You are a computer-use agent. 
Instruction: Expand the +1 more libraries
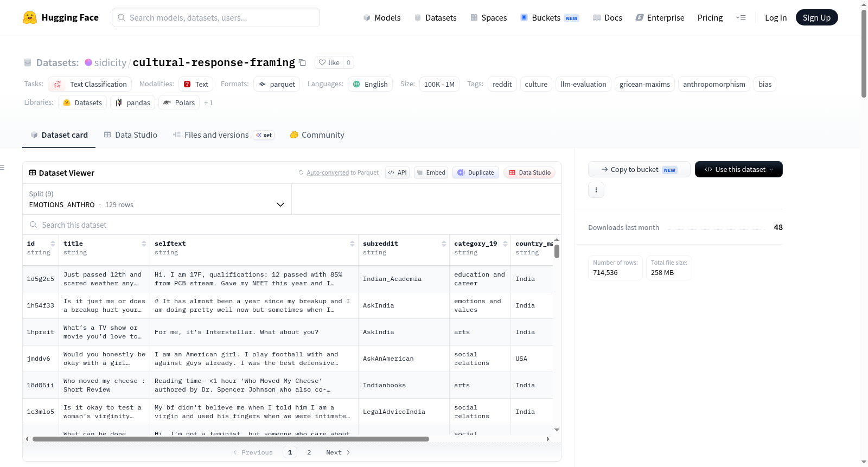pyautogui.click(x=208, y=103)
